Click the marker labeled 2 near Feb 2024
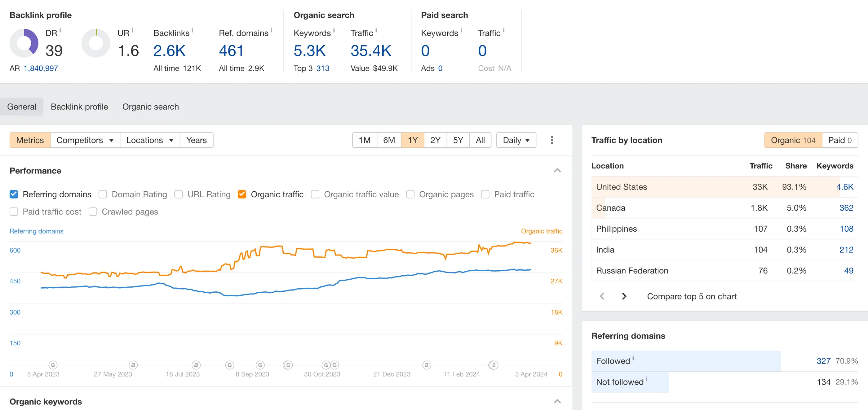Viewport: 868px width, 410px height. 493,365
